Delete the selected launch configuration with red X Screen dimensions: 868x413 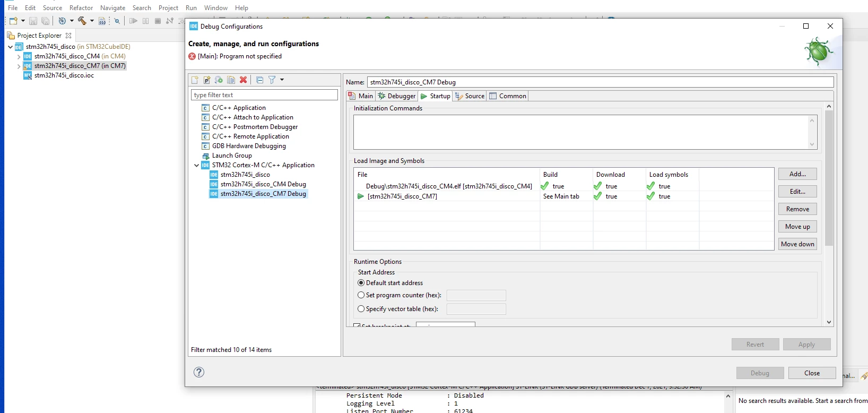tap(243, 80)
